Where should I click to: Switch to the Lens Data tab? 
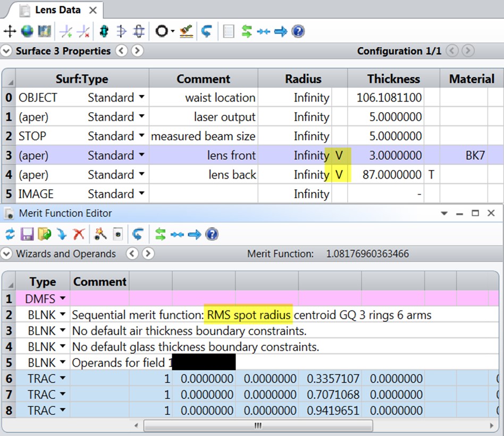(58, 10)
